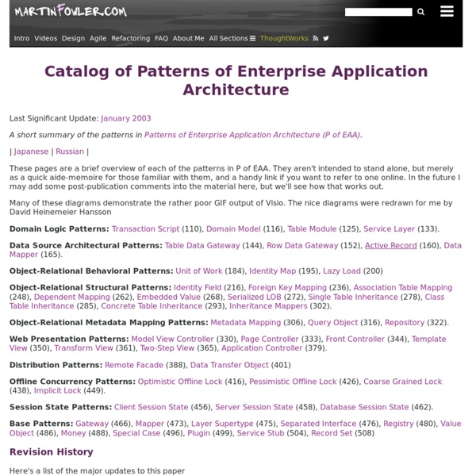The image size is (476, 476).
Task: Open the Russian translation link
Action: (x=70, y=152)
